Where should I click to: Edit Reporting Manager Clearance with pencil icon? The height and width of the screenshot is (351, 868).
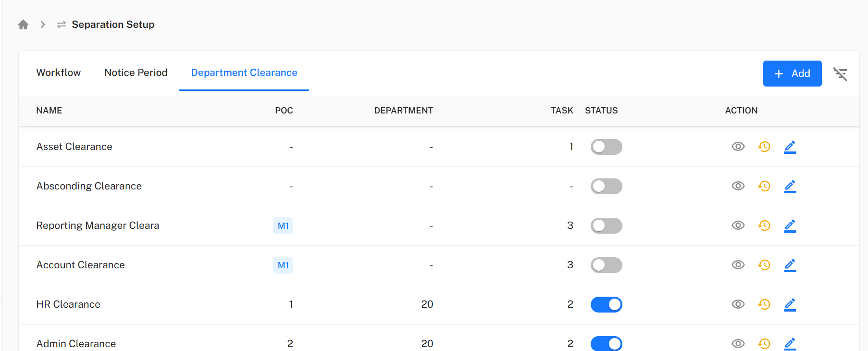(790, 226)
